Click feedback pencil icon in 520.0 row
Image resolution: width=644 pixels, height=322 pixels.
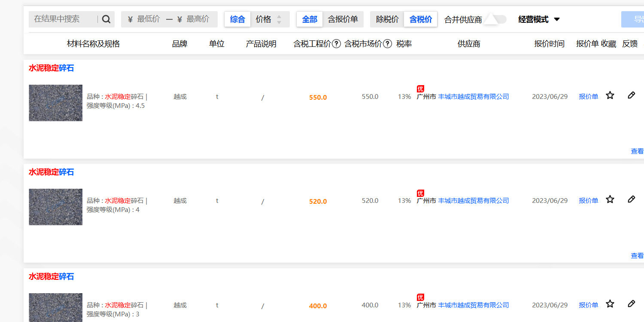(x=631, y=199)
